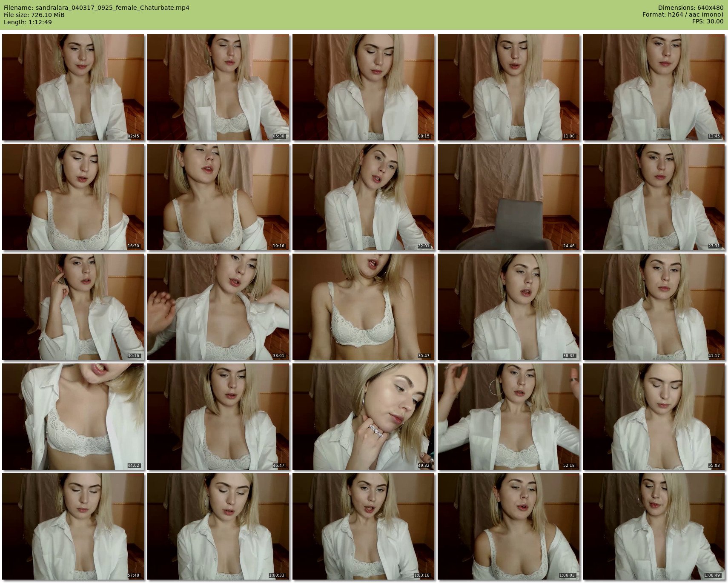Click the thumbnail marked 08:15
728x583 pixels.
pos(364,87)
